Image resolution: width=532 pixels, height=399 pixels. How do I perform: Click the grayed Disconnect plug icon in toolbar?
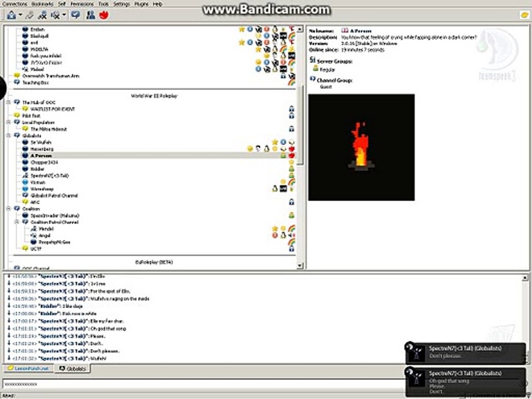tap(30, 15)
